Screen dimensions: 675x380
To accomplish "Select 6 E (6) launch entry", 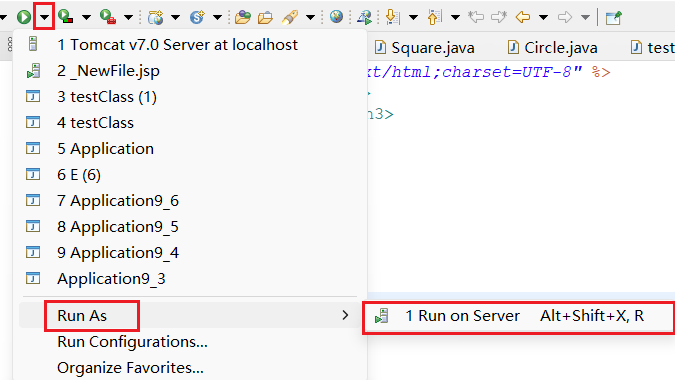I will [x=190, y=175].
